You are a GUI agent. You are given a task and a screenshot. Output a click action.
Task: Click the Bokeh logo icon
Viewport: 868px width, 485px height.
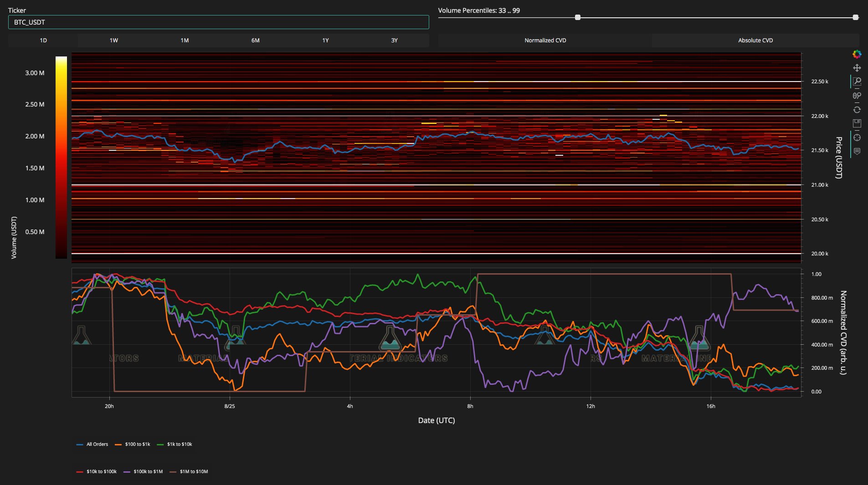[857, 54]
